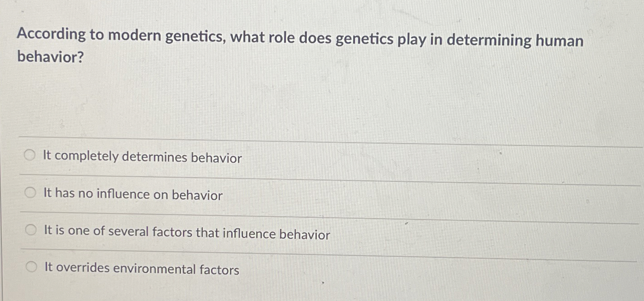This screenshot has height=301, width=644.
Task: Select the radio button for 'It completely determines behavior'
Action: [x=30, y=155]
